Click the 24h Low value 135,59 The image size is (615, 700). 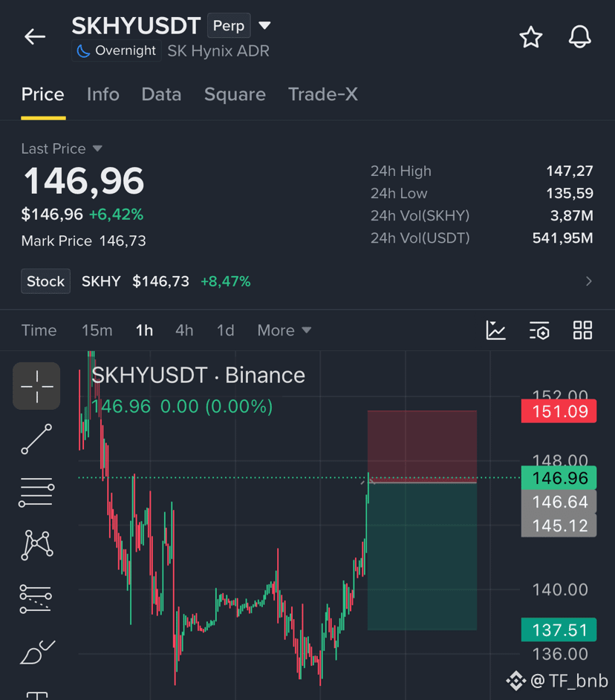pos(570,193)
